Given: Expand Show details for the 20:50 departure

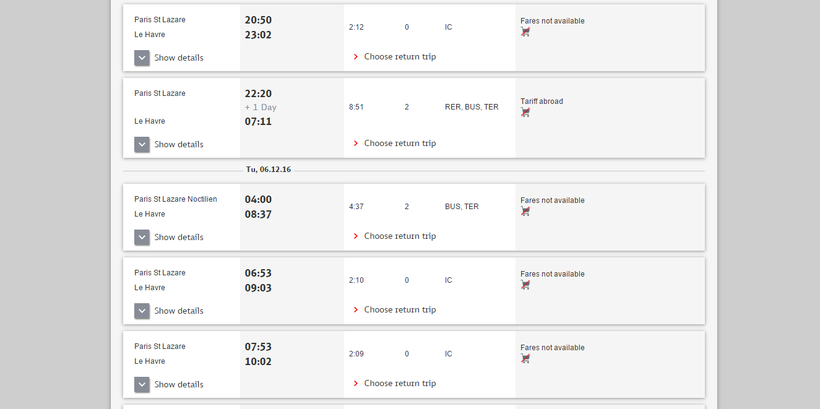Looking at the screenshot, I should click(142, 58).
